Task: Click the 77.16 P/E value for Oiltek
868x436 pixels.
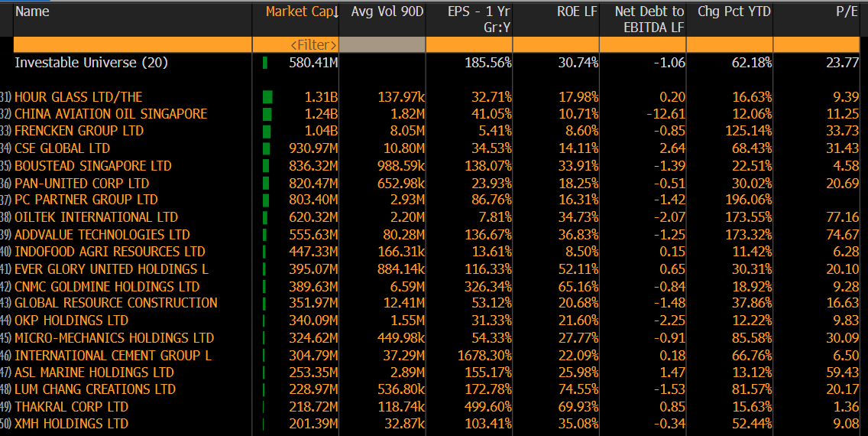Action: coord(843,217)
